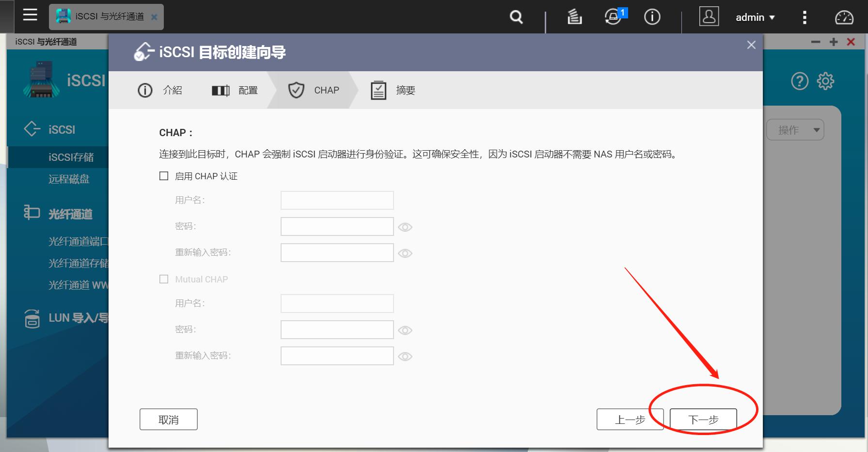The height and width of the screenshot is (452, 868).
Task: Cancel the wizard with 取消
Action: (x=168, y=419)
